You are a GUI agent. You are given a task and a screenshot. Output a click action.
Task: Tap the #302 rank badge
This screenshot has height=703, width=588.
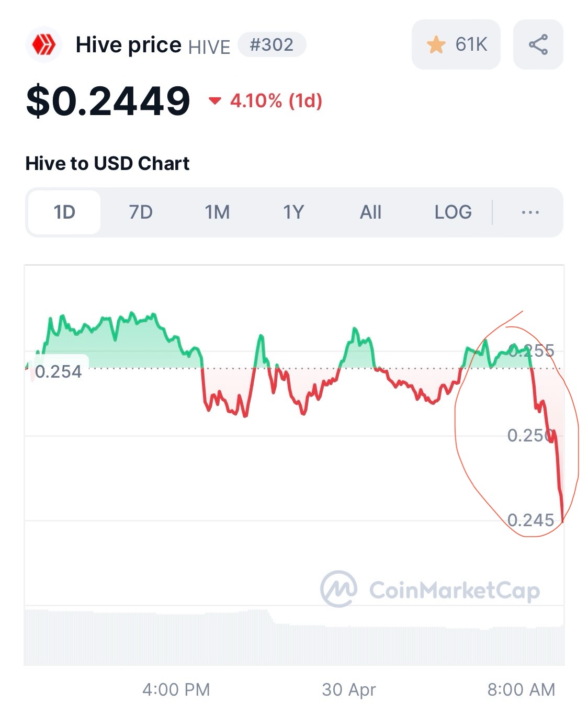click(x=272, y=44)
